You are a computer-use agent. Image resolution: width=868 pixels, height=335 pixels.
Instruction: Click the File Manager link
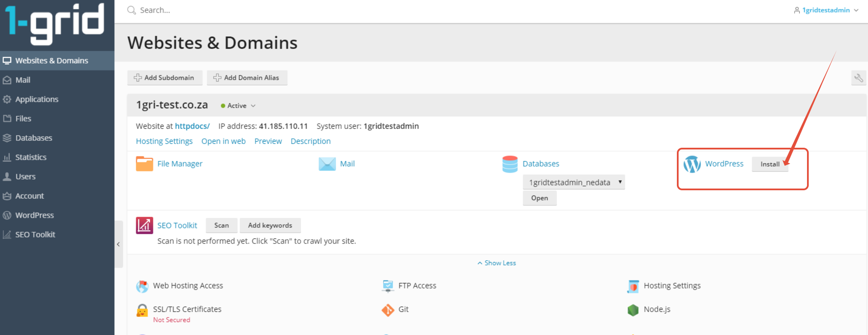[x=180, y=164]
